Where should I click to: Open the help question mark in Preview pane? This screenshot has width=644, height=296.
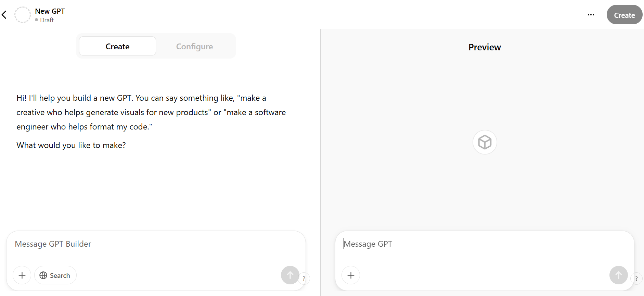pos(636,279)
